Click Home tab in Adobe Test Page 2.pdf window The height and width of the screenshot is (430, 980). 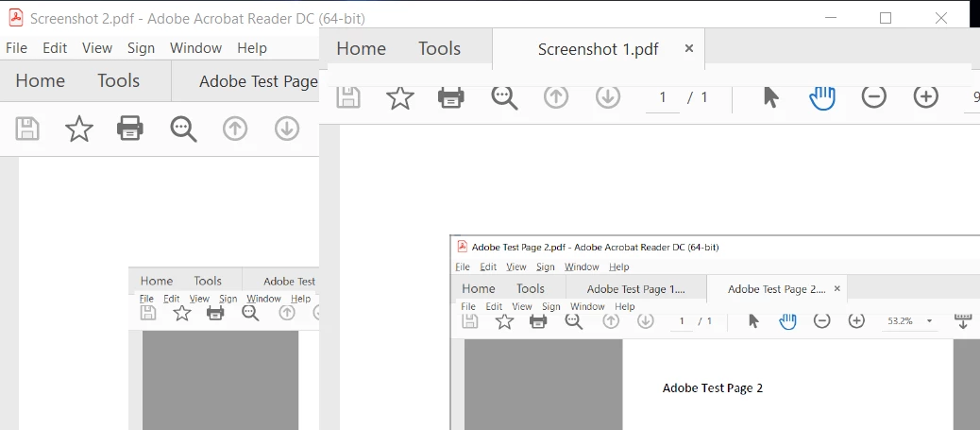[x=478, y=288]
